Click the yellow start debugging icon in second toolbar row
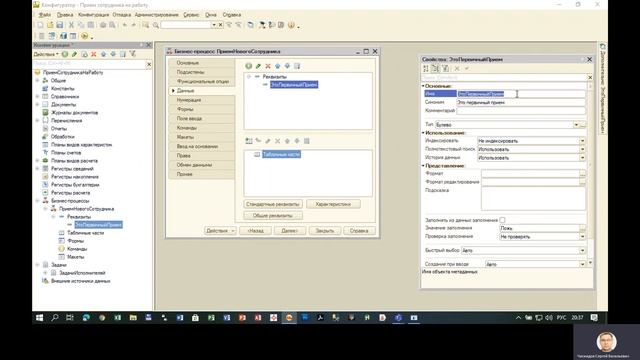Screen dimensions: 640x360 (84, 36)
